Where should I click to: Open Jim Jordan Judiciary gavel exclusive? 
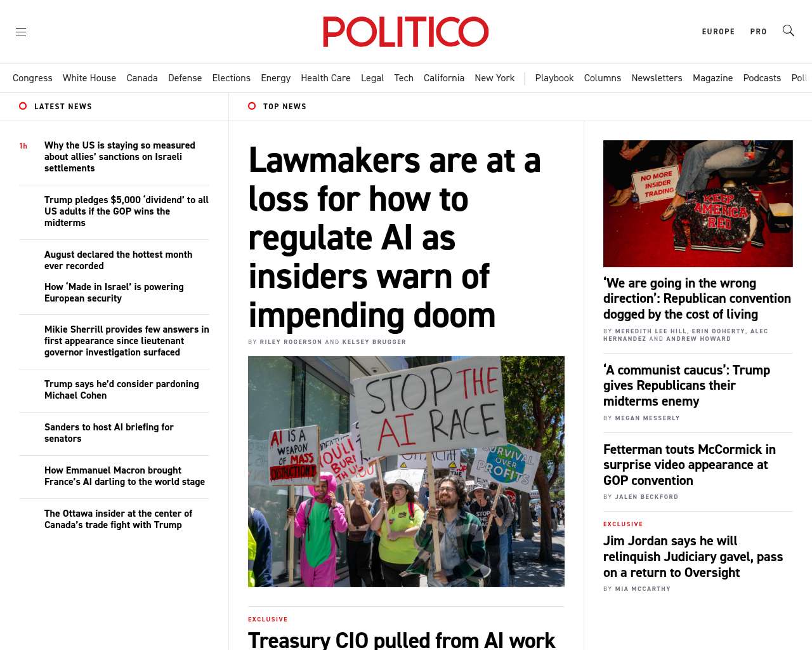click(693, 557)
